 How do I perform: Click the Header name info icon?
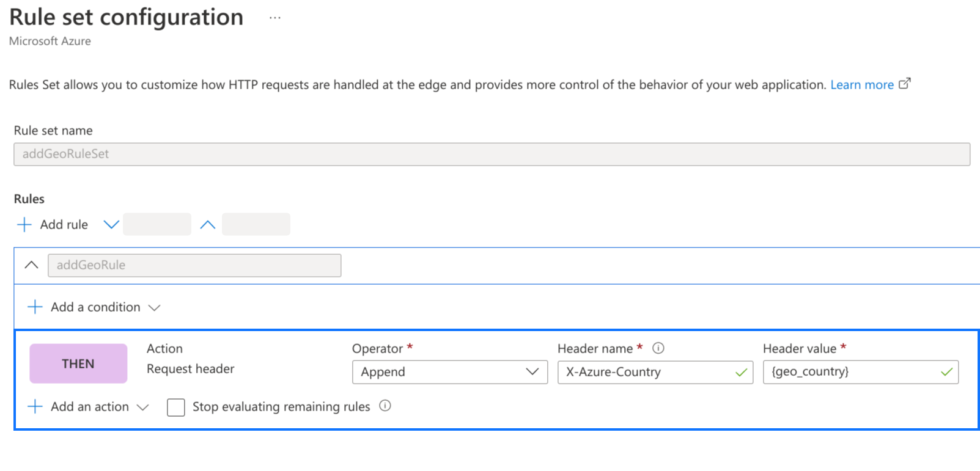click(x=658, y=348)
